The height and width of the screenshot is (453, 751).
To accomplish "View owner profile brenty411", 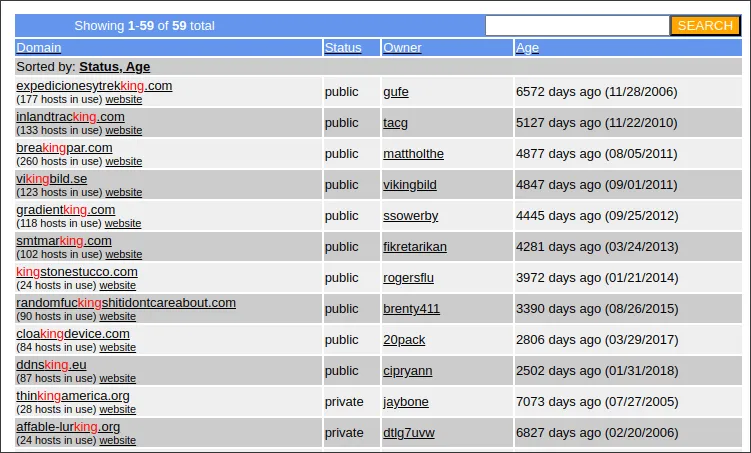I will [411, 309].
